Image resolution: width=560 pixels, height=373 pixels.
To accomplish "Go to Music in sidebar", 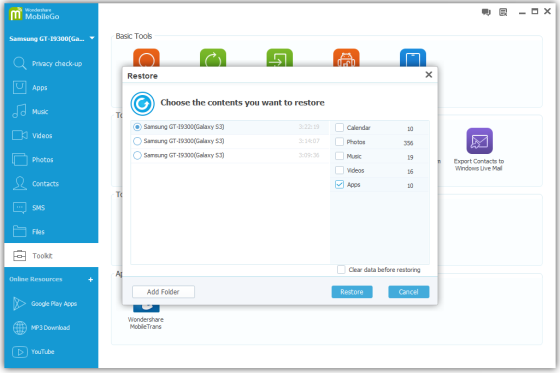I will point(51,111).
